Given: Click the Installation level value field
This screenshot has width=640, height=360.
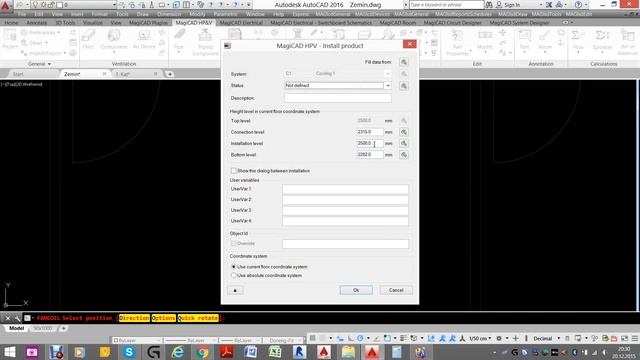Looking at the screenshot, I should 369,144.
